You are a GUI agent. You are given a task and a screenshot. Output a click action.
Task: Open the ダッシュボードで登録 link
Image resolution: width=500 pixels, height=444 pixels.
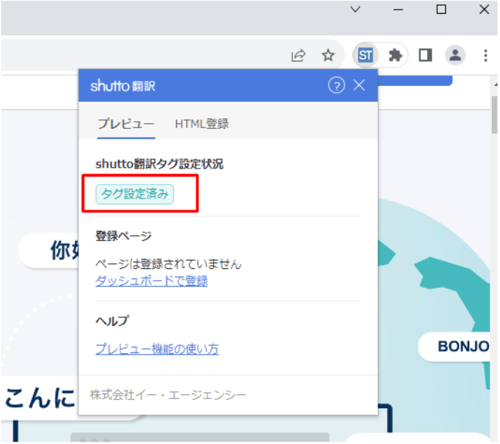coord(152,281)
